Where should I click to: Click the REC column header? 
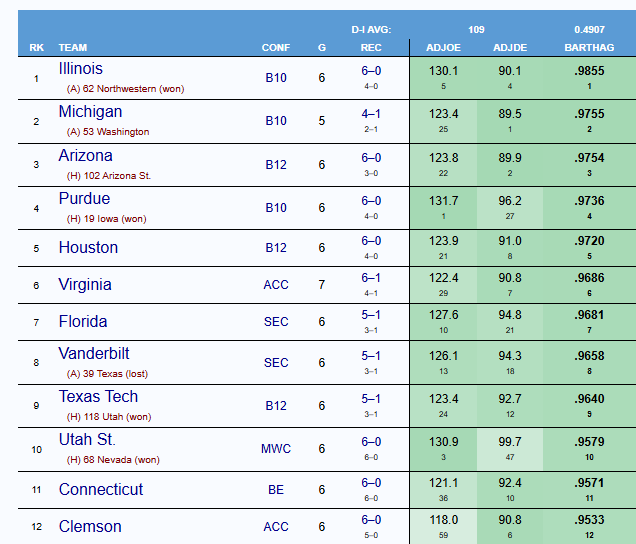pos(371,47)
